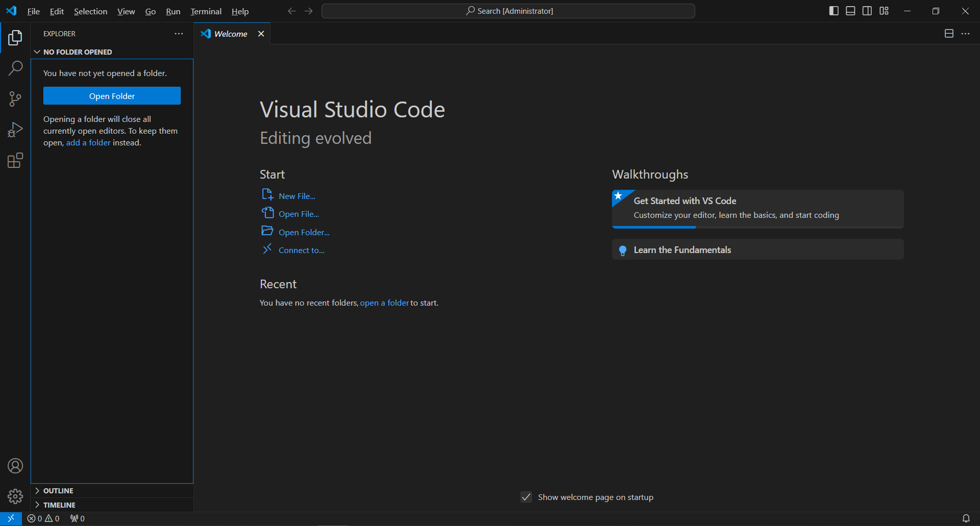The image size is (980, 526).
Task: Click Connect to... link
Action: [302, 250]
